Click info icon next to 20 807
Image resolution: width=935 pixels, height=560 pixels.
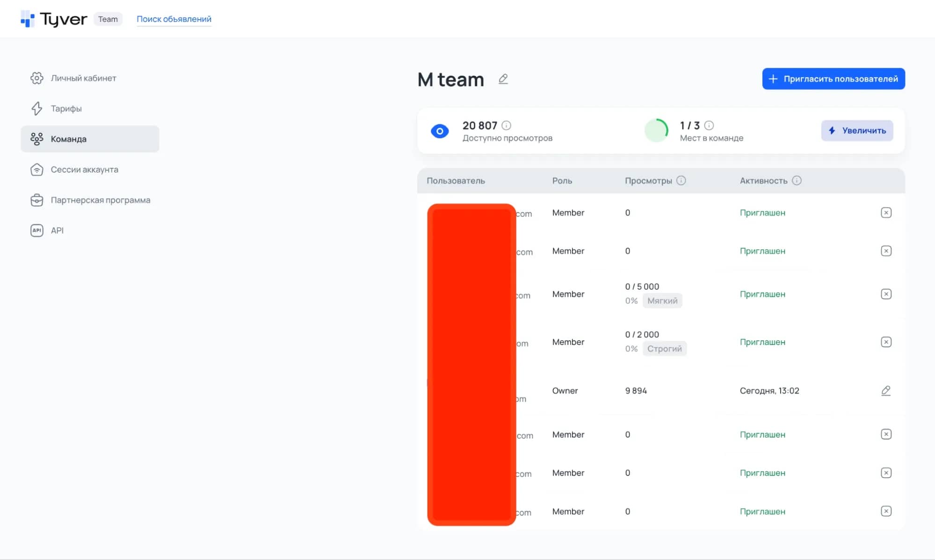[x=506, y=125]
